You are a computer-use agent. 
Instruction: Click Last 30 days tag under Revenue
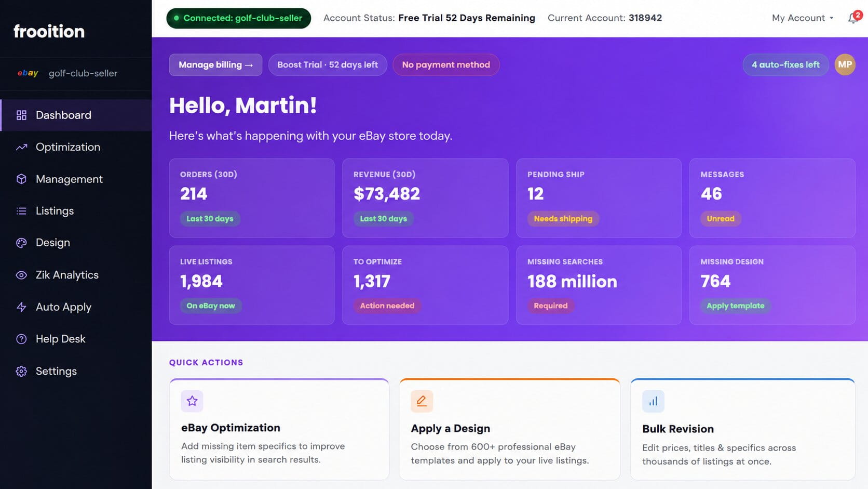[384, 219]
